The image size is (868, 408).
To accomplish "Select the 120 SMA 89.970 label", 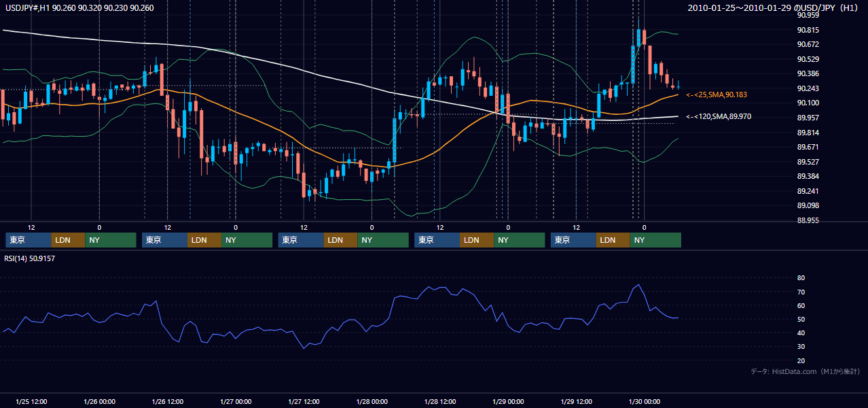I will point(719,117).
